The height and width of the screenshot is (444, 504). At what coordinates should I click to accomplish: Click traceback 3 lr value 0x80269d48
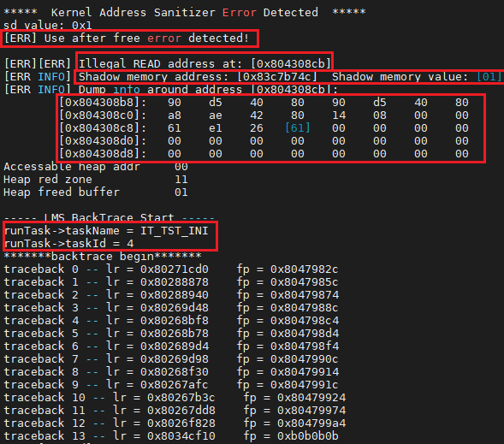pyautogui.click(x=175, y=308)
